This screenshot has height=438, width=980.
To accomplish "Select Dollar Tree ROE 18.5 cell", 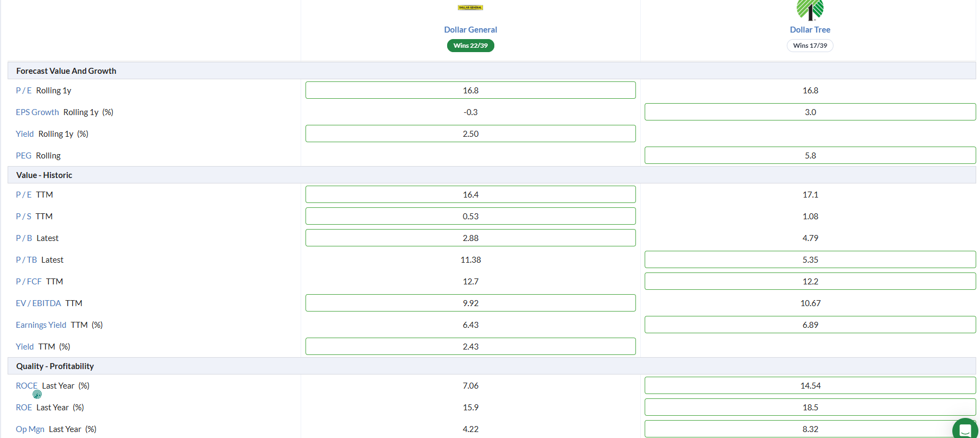I will [810, 407].
